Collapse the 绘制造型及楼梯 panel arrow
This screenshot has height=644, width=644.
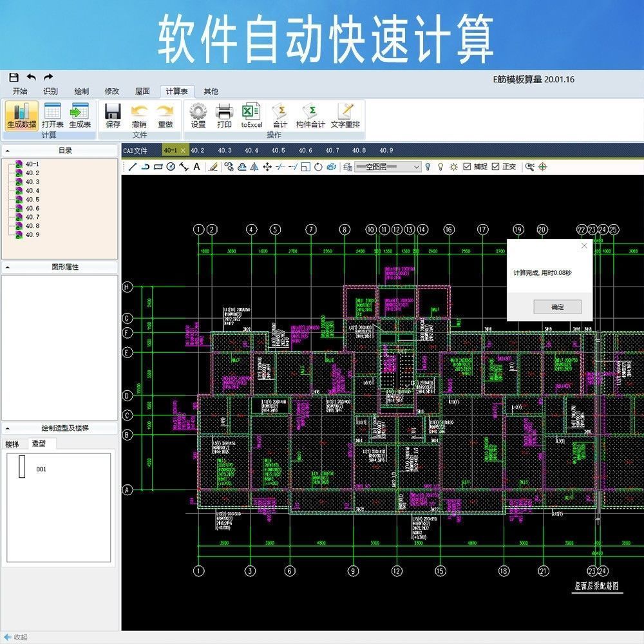(x=7, y=428)
